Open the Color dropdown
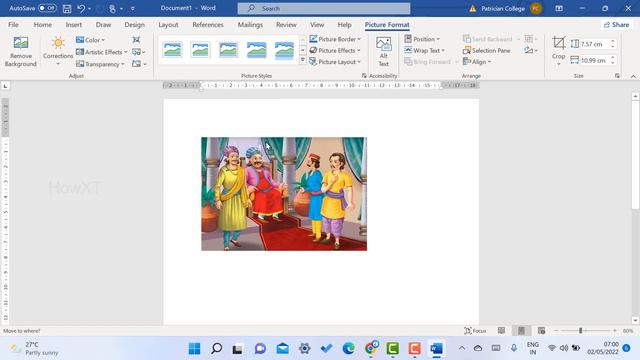640x360 pixels. pos(90,40)
